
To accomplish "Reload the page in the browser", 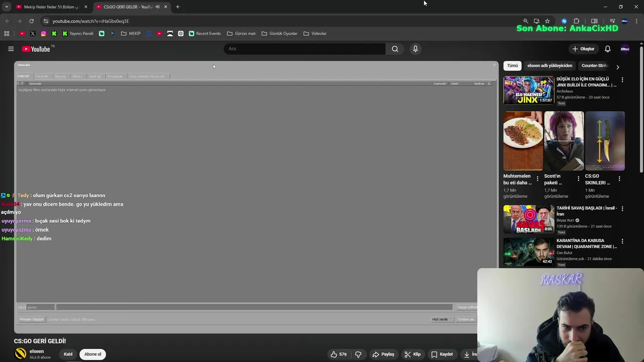I will (x=31, y=21).
